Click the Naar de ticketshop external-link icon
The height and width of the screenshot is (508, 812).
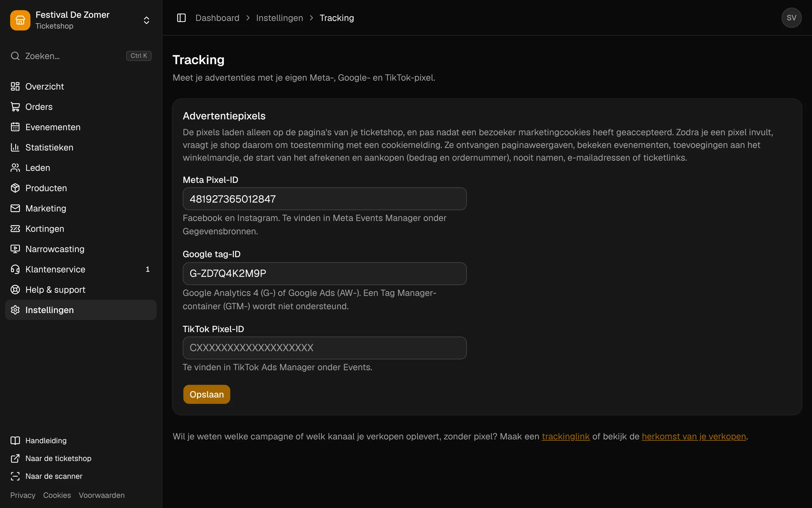click(x=15, y=458)
